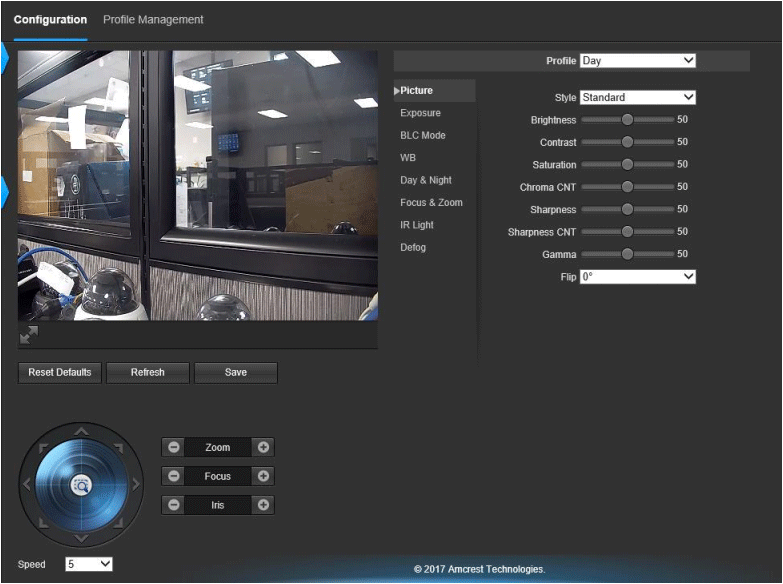The image size is (783, 584).
Task: Click the Zoom plus icon
Action: 263,447
